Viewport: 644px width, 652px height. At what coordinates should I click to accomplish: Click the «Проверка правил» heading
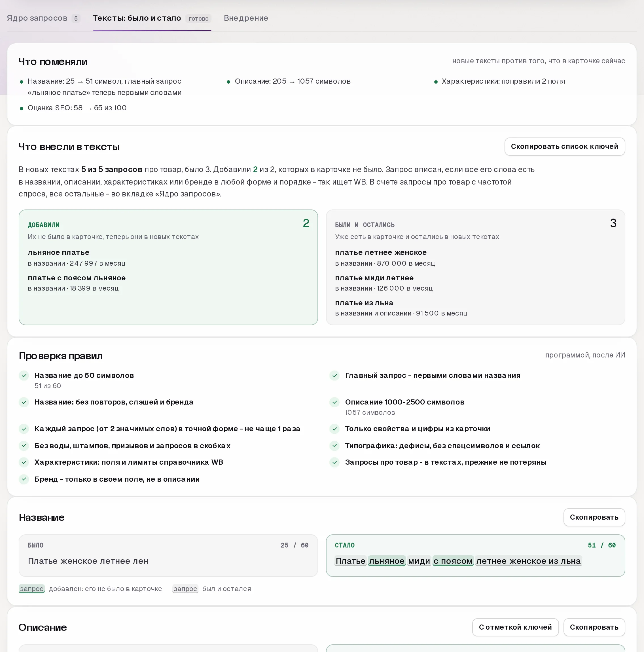pos(61,356)
